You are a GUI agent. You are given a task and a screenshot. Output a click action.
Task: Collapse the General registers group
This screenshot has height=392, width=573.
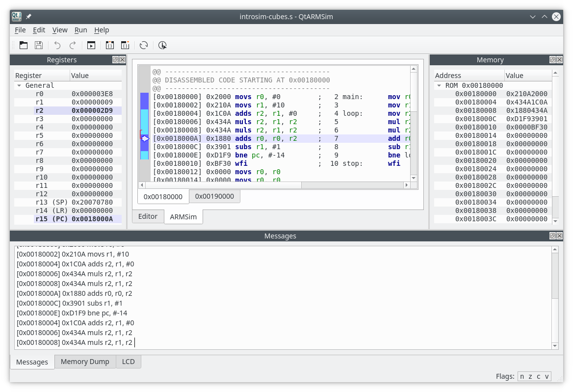pos(19,85)
